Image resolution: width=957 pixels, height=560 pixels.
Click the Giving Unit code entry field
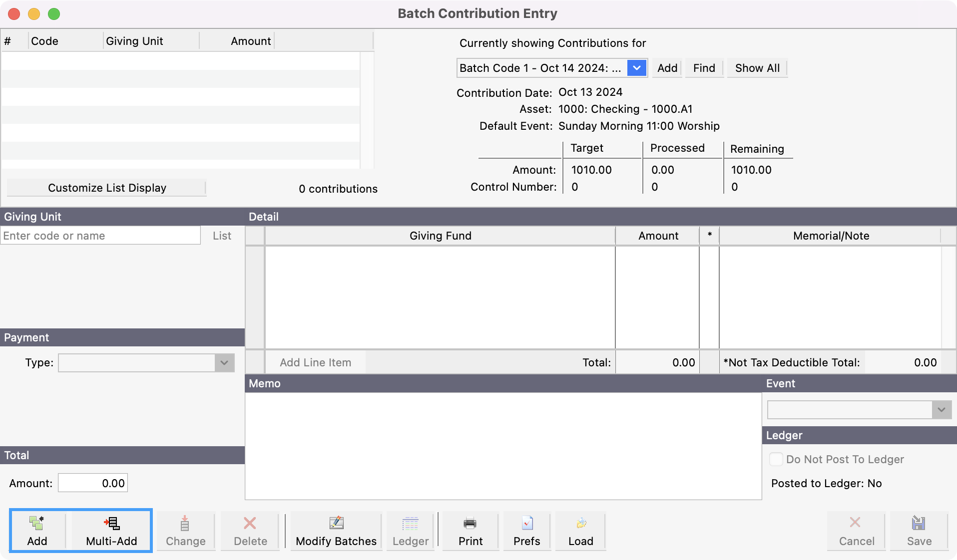pyautogui.click(x=100, y=235)
